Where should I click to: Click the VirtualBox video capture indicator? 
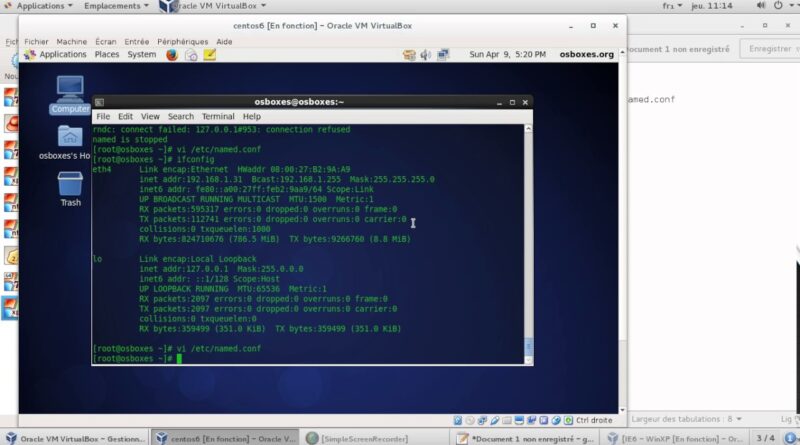coord(531,420)
